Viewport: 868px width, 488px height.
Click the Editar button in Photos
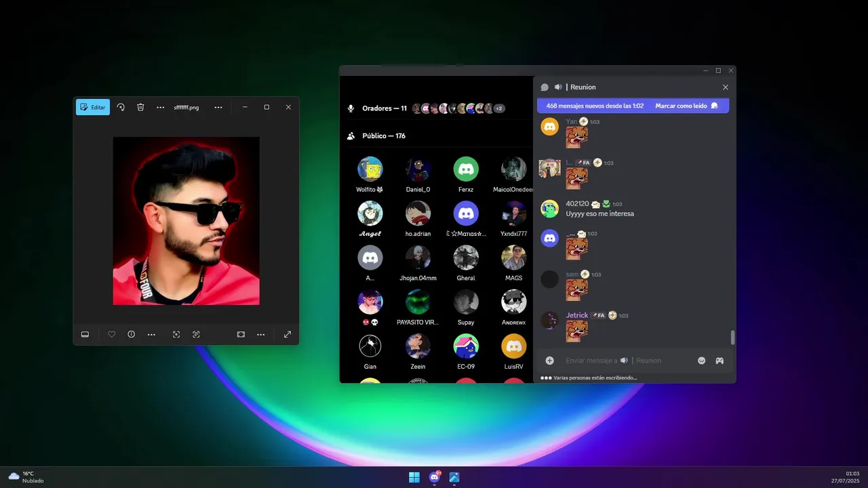click(93, 107)
